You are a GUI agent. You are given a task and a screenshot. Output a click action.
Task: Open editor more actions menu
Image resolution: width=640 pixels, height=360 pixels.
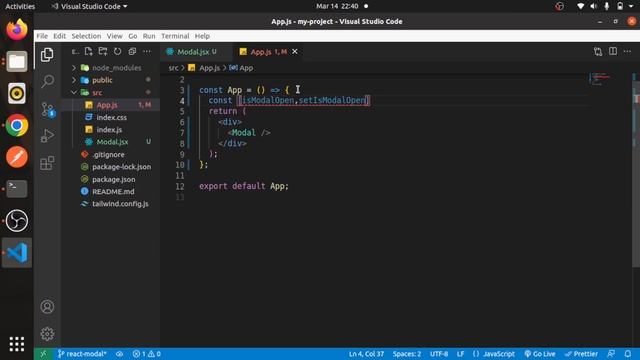pyautogui.click(x=627, y=51)
